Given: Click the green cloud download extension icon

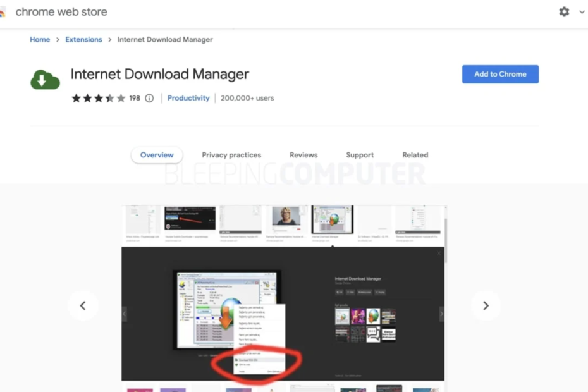Looking at the screenshot, I should click(x=45, y=80).
